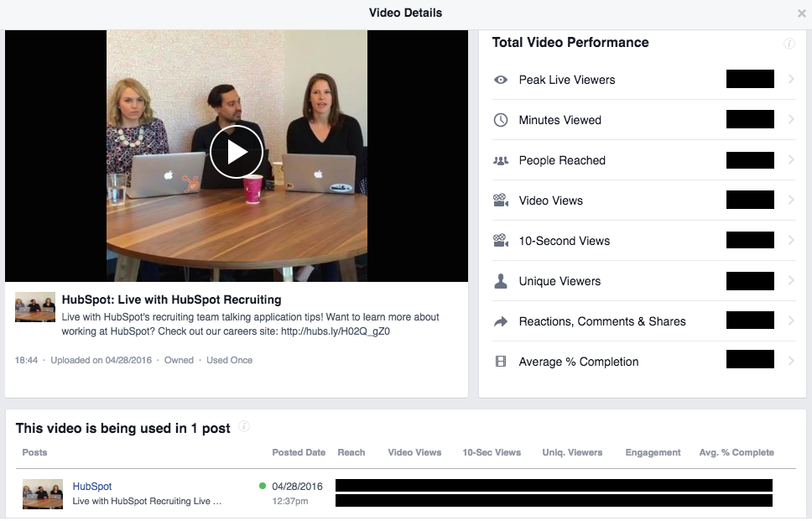The image size is (812, 521).
Task: Open the HubSpot page link in the post row
Action: (x=92, y=486)
